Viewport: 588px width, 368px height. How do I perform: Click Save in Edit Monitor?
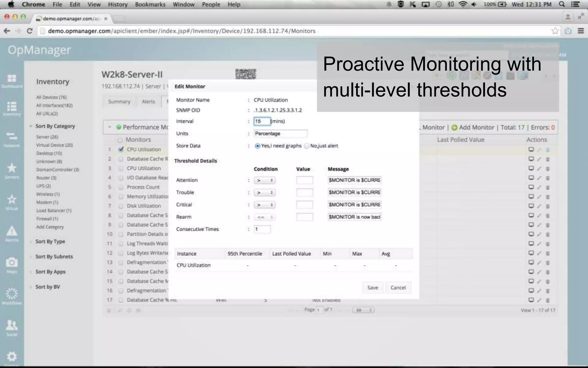(373, 287)
